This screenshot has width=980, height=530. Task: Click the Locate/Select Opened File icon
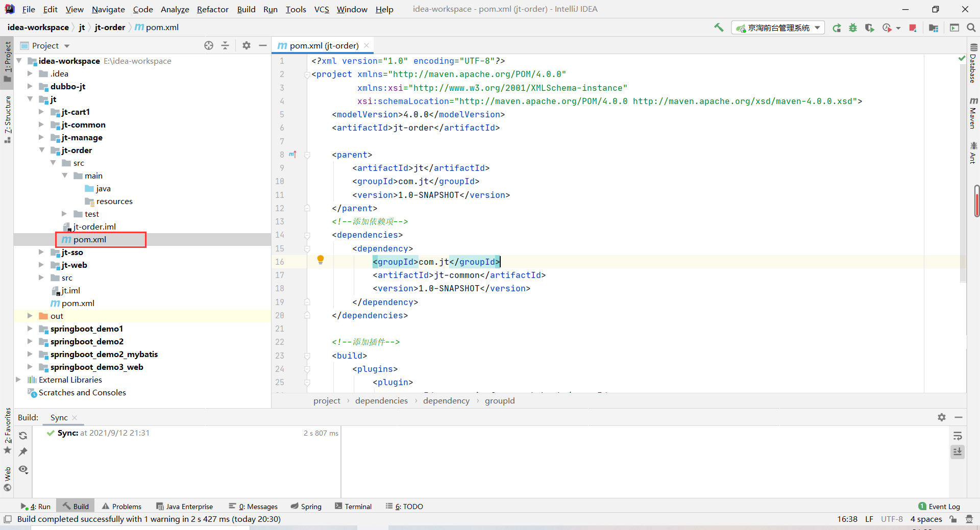coord(209,45)
